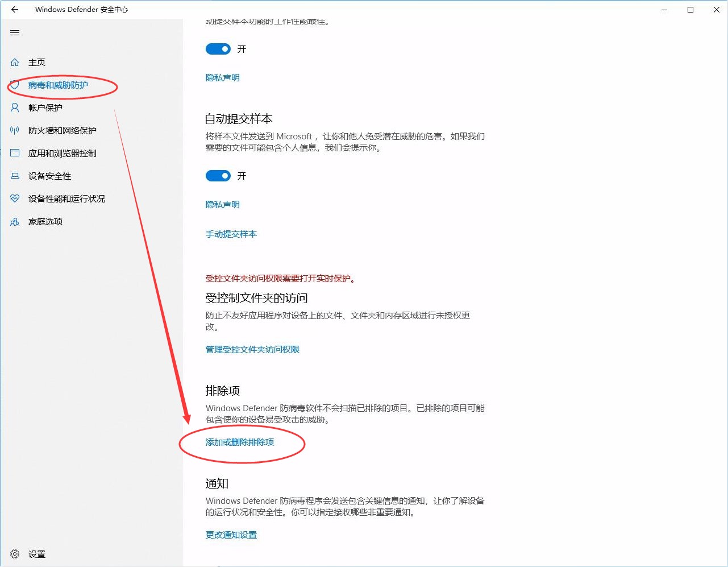Open the hamburger navigation menu
Viewport: 728px width, 567px height.
[x=15, y=33]
